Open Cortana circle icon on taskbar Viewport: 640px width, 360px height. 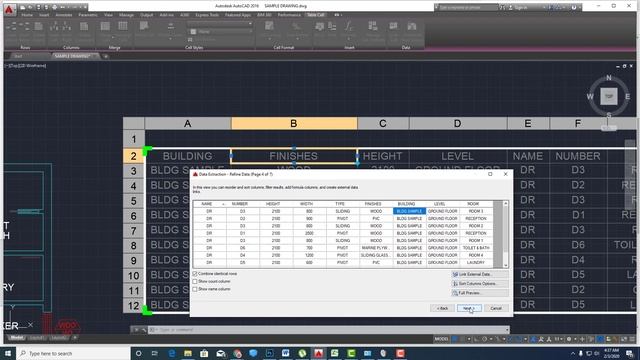pyautogui.click(x=138, y=353)
